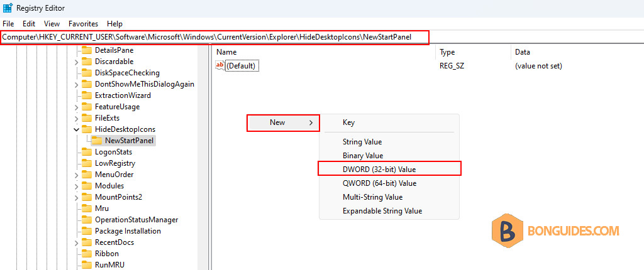This screenshot has width=644, height=270.
Task: Click the tree pane vertical scrollbar
Action: click(x=203, y=158)
